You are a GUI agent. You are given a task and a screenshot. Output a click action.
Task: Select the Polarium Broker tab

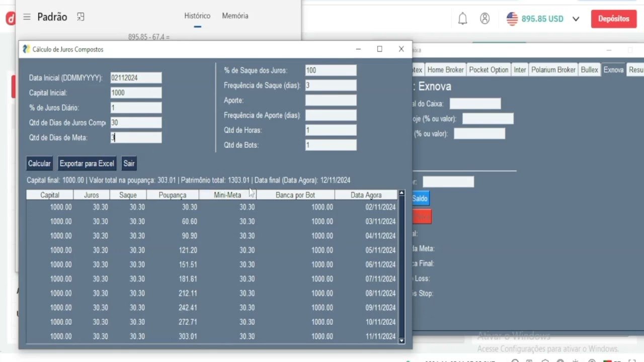point(553,70)
